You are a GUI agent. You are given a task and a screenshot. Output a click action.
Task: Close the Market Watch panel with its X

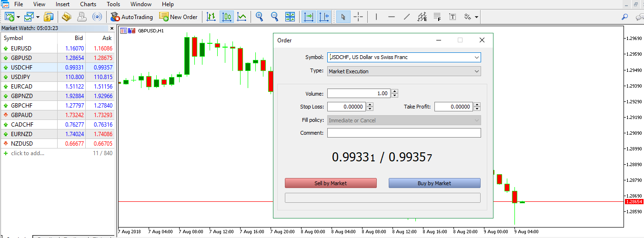tap(112, 28)
